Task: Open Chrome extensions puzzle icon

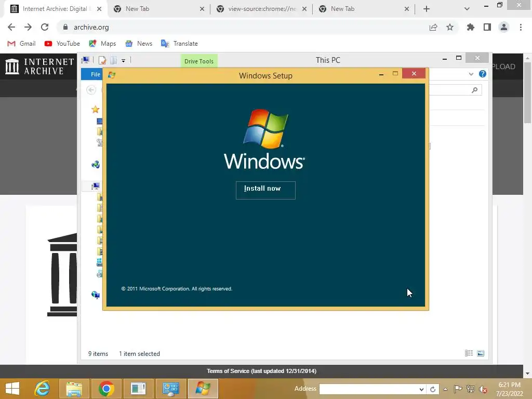Action: click(470, 27)
